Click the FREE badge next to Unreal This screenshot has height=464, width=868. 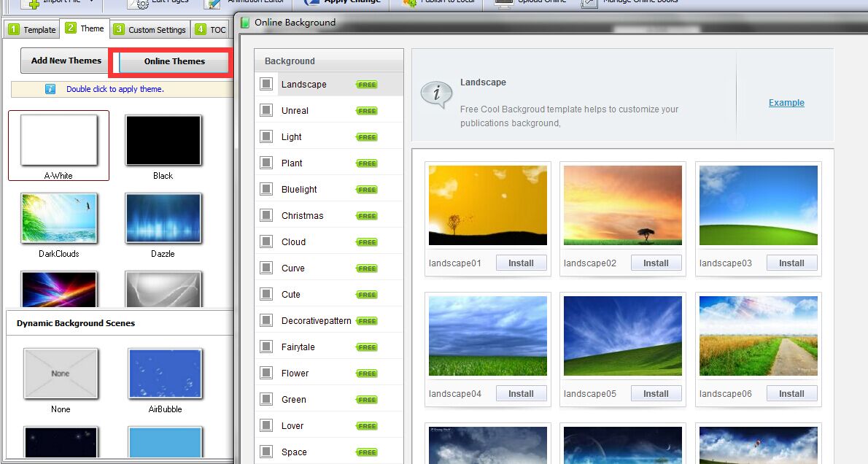pyautogui.click(x=367, y=111)
